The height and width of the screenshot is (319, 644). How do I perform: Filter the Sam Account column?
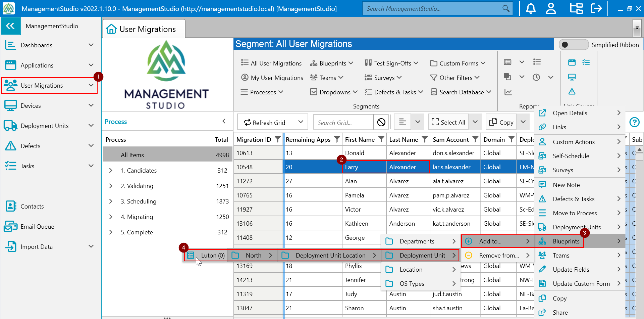click(x=475, y=139)
